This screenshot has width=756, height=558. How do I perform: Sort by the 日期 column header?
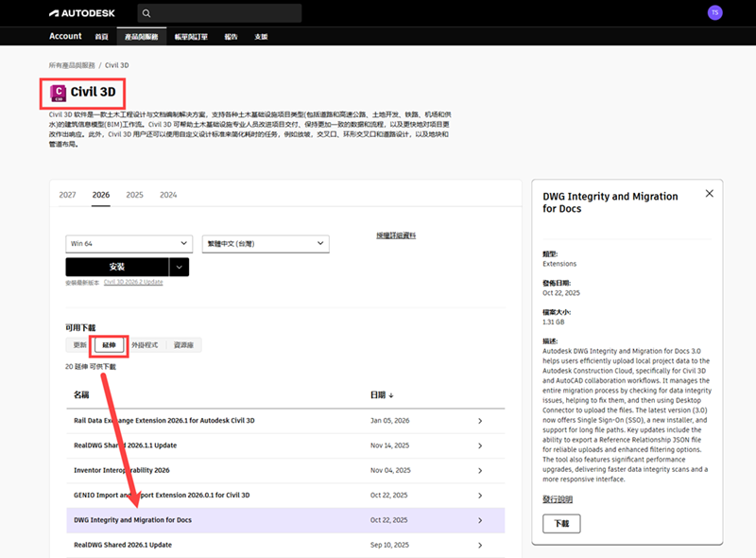[378, 394]
